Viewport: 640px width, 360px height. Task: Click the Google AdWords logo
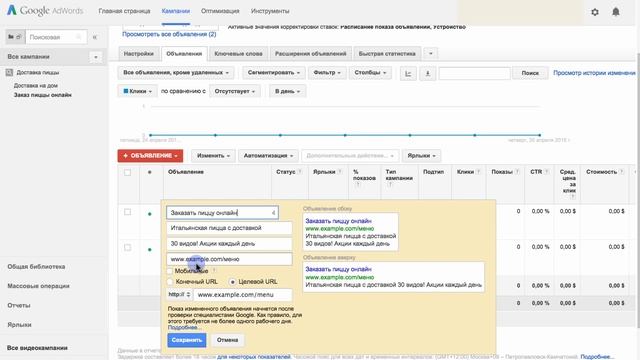point(45,11)
